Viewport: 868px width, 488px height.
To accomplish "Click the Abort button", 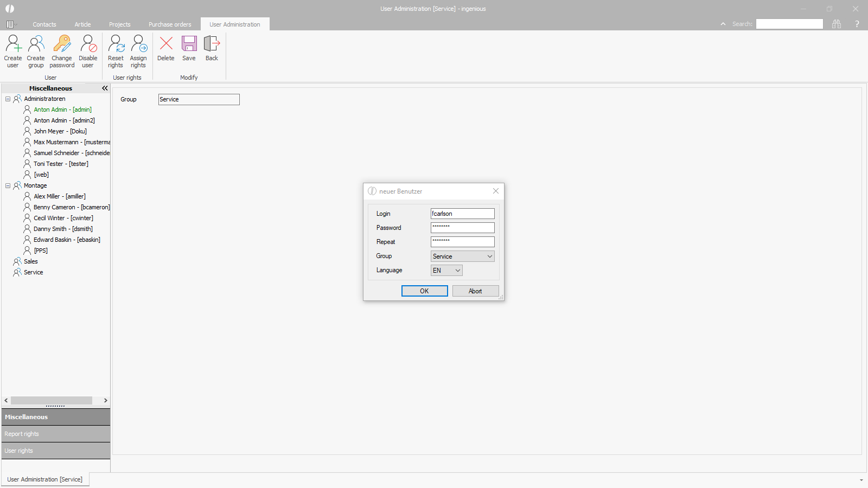I will (x=475, y=291).
